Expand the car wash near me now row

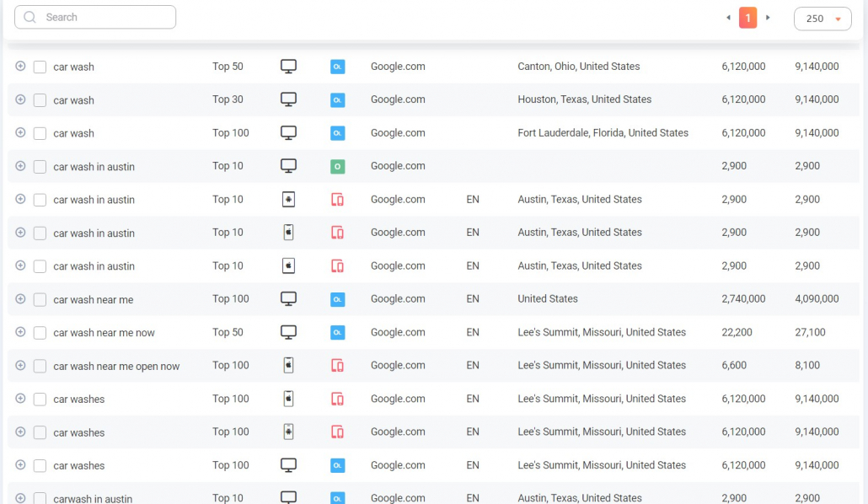[x=20, y=332]
